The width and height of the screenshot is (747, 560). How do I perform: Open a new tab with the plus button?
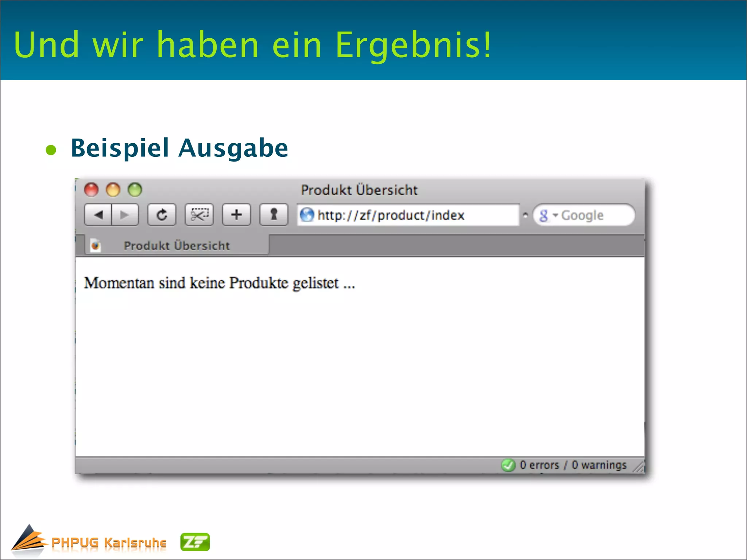point(236,215)
